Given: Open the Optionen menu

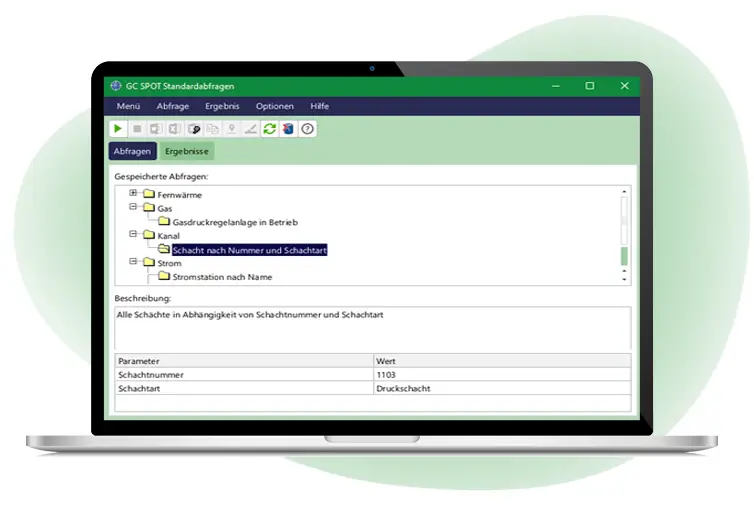Looking at the screenshot, I should pos(275,106).
